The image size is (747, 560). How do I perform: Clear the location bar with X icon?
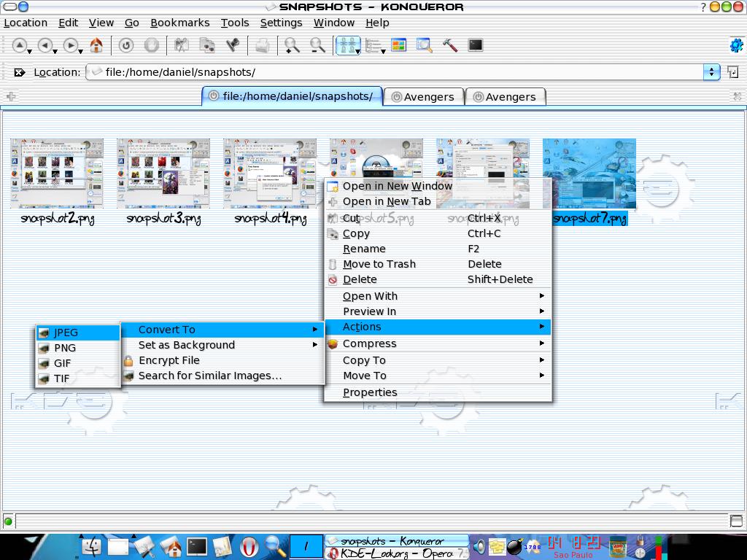click(20, 72)
